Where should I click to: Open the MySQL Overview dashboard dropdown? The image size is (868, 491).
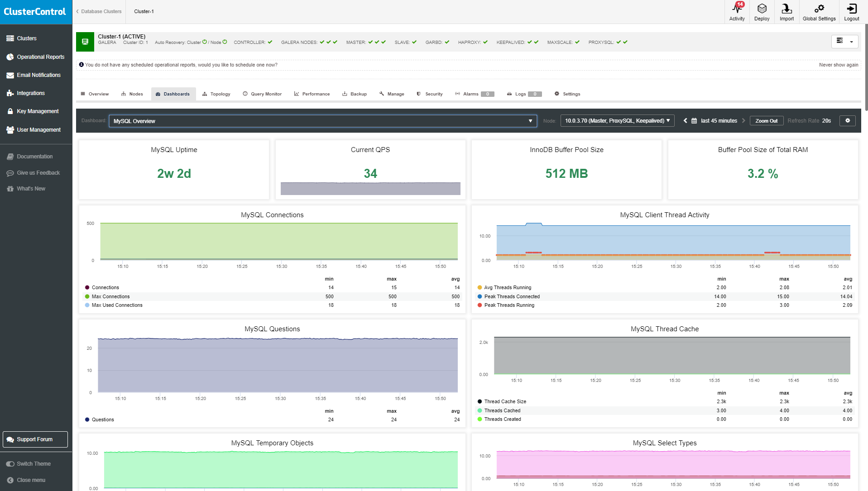(x=323, y=121)
